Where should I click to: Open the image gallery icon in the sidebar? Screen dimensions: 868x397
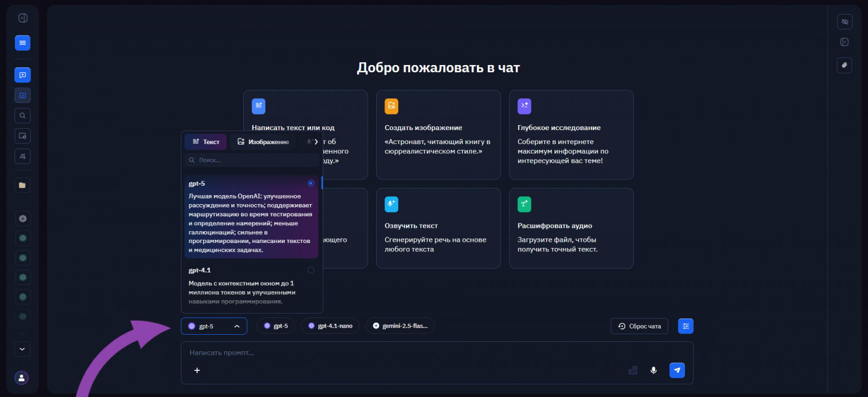[x=22, y=136]
